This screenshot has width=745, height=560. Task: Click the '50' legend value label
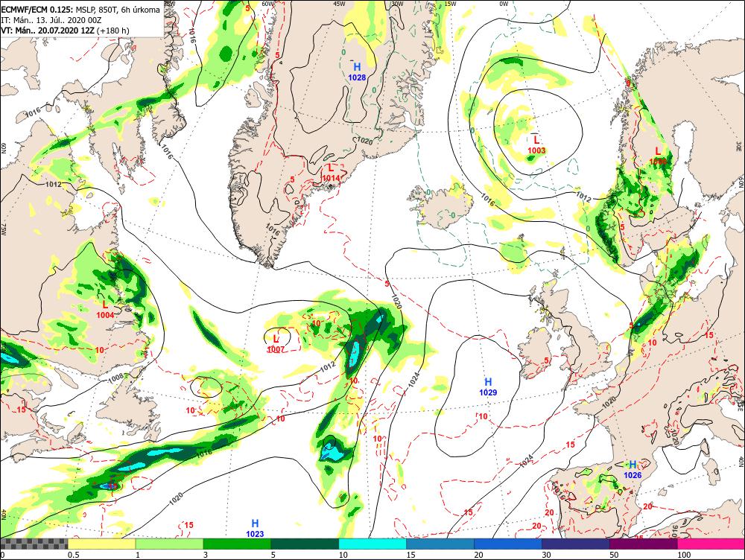coord(614,555)
